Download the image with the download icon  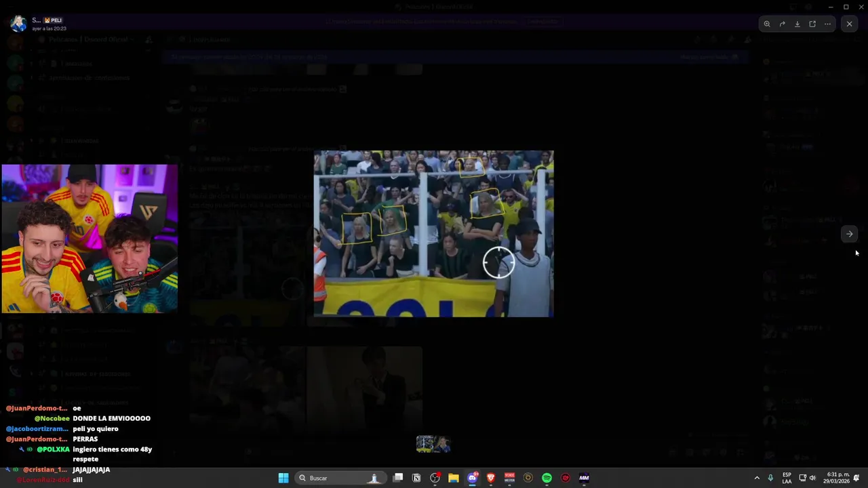[797, 24]
